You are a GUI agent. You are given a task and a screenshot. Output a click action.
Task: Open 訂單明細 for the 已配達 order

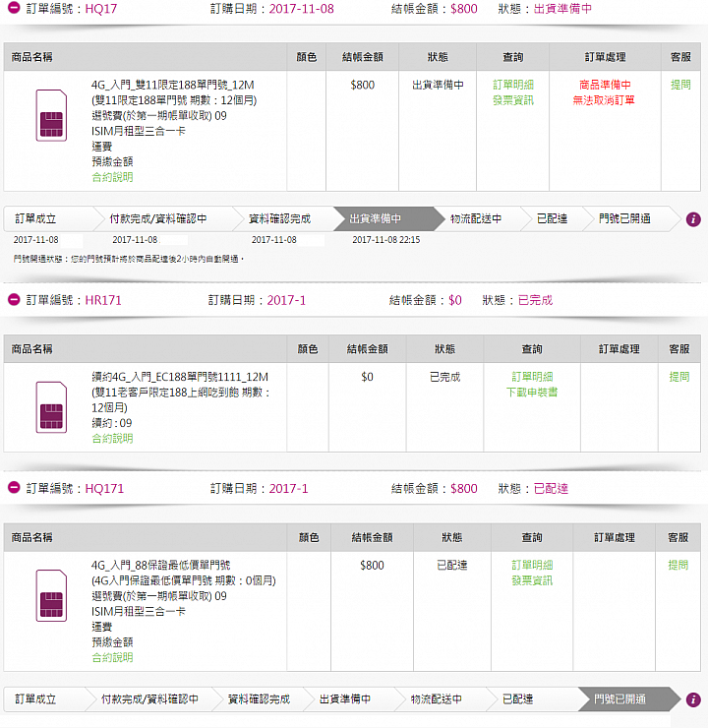[532, 566]
